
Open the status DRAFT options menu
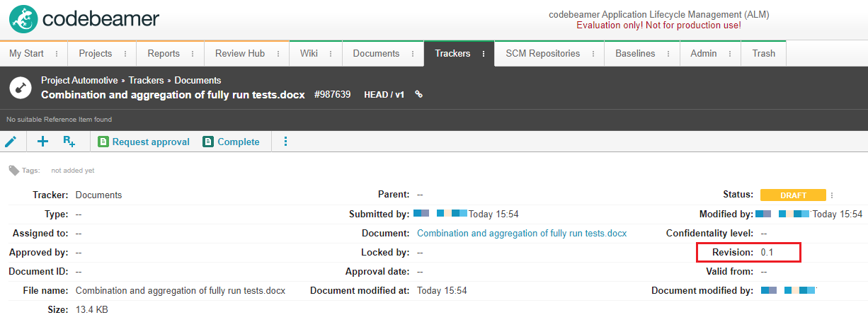pos(832,195)
